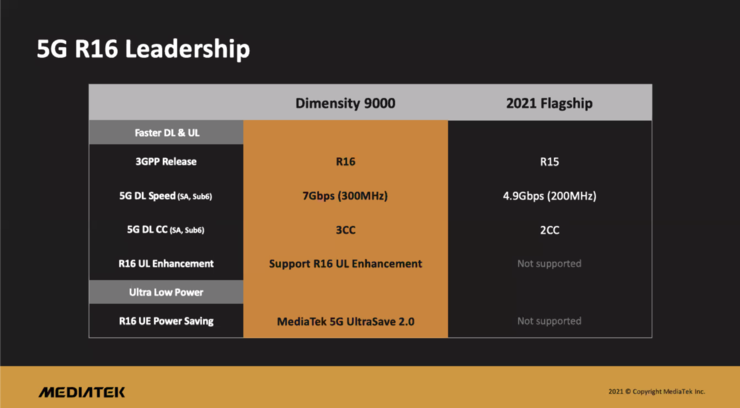Select the R16 cell under Dimensity 9000

[345, 162]
